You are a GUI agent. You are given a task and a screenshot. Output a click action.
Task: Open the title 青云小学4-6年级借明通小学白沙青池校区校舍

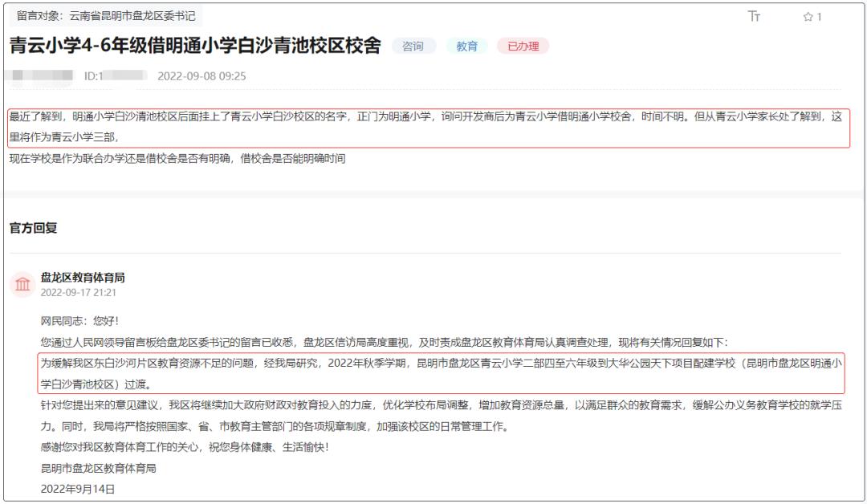193,47
